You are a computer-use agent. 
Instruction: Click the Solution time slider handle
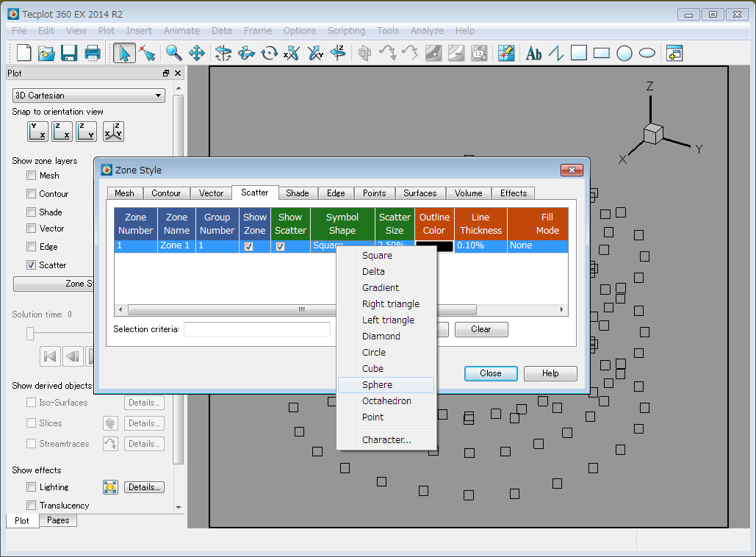(x=30, y=333)
